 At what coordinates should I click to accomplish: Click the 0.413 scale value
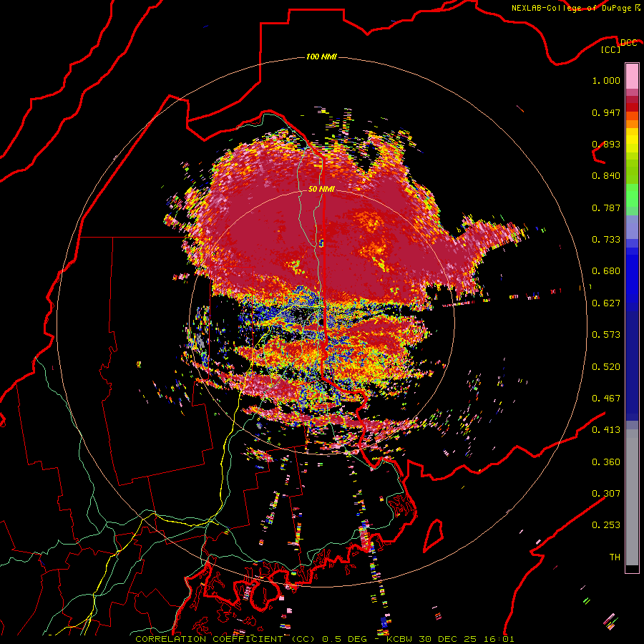coord(606,430)
